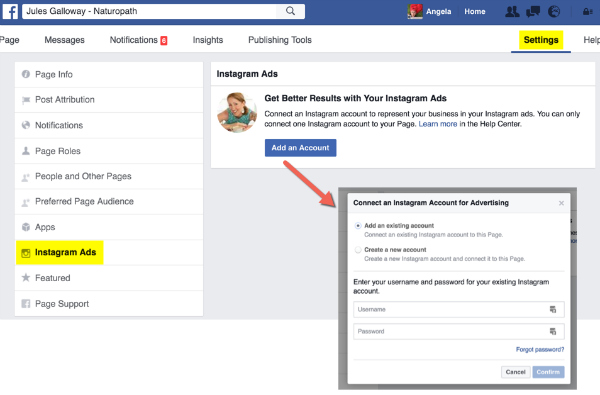Click the Instagram Ads camera icon
This screenshot has height=395, width=600.
(26, 253)
